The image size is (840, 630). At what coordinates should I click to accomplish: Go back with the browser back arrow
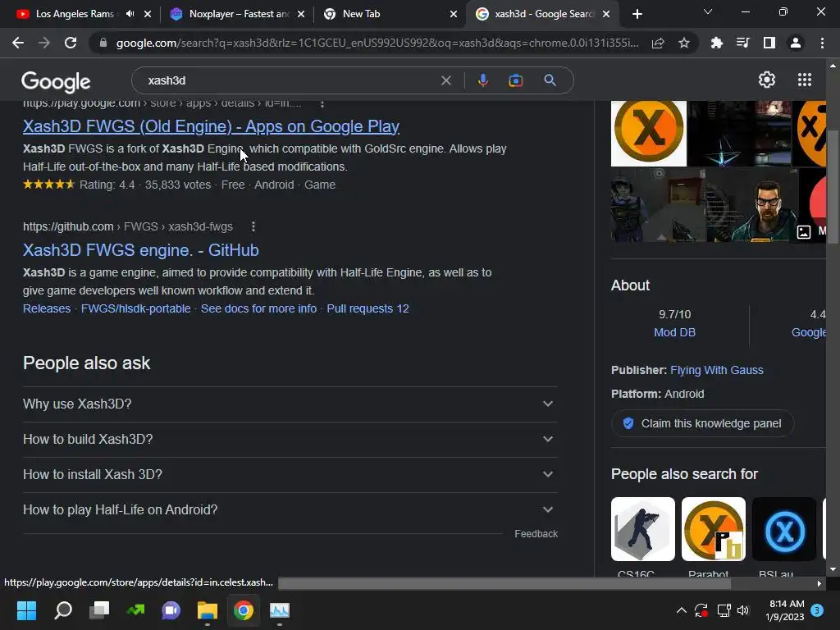pyautogui.click(x=18, y=43)
